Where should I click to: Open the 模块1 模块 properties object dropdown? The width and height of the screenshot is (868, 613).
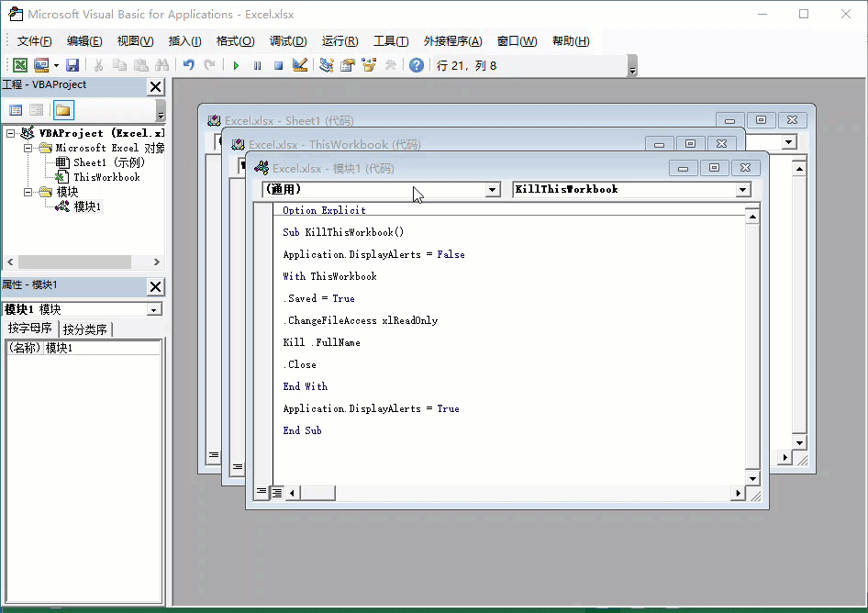[x=154, y=309]
